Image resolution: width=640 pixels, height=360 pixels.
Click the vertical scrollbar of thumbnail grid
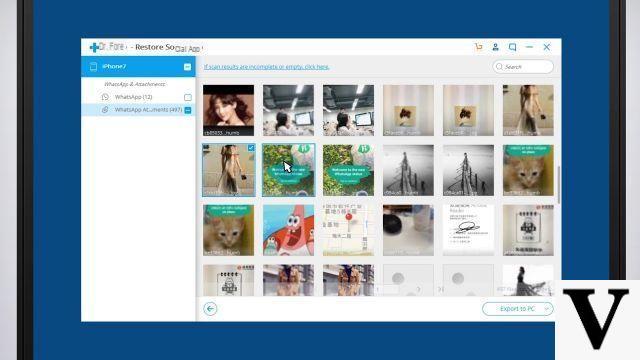(x=558, y=184)
